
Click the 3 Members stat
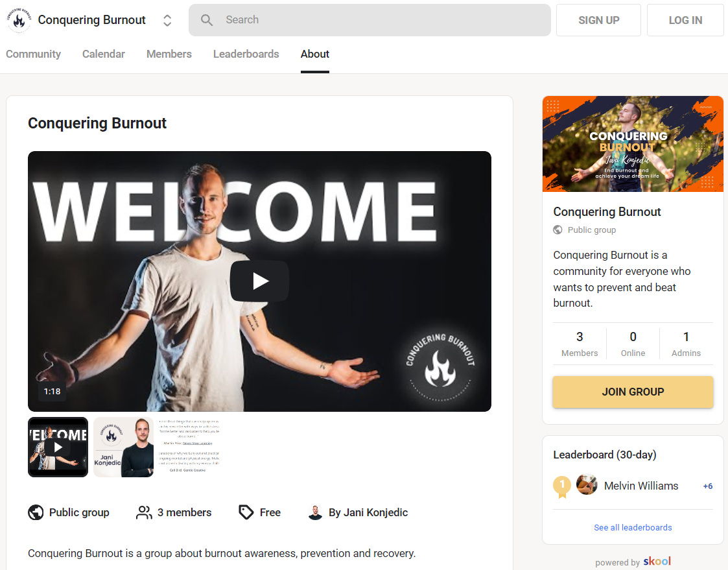(x=580, y=344)
